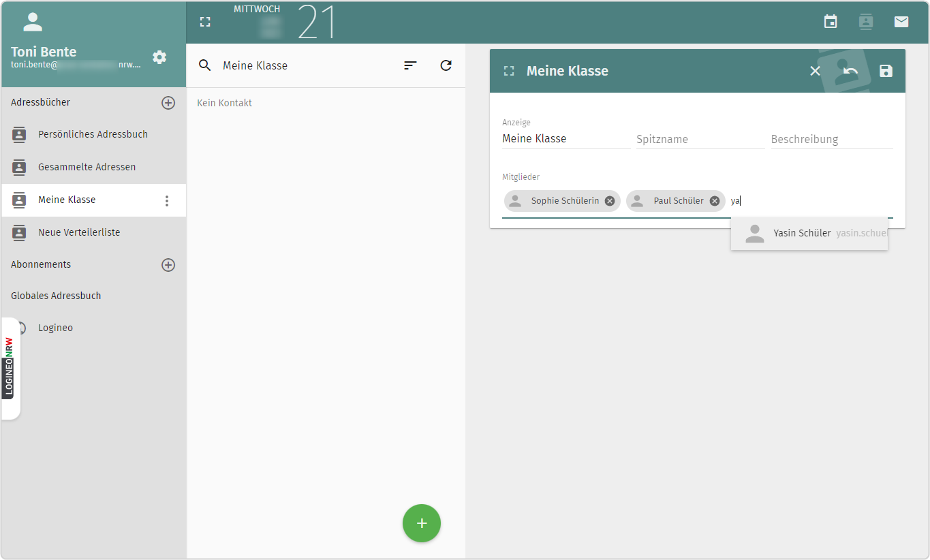Select Yasin Schüler from the suggestion list
Viewport: 930px width, 560px height.
pyautogui.click(x=809, y=234)
